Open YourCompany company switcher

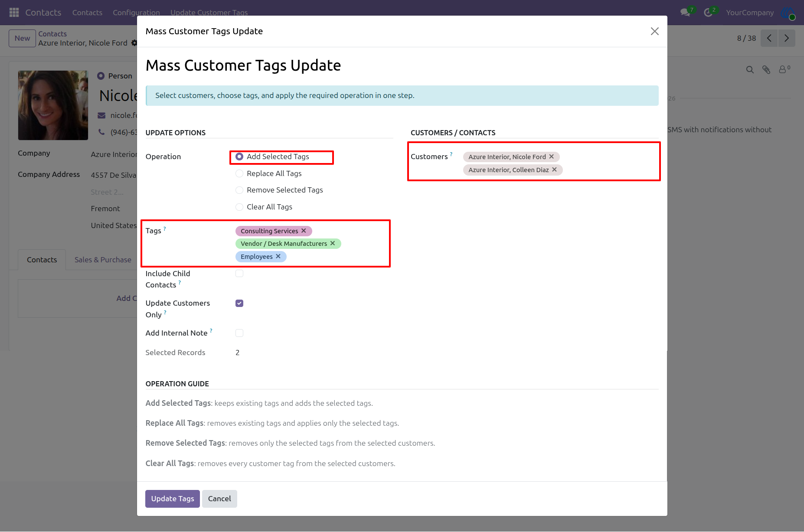(x=750, y=13)
